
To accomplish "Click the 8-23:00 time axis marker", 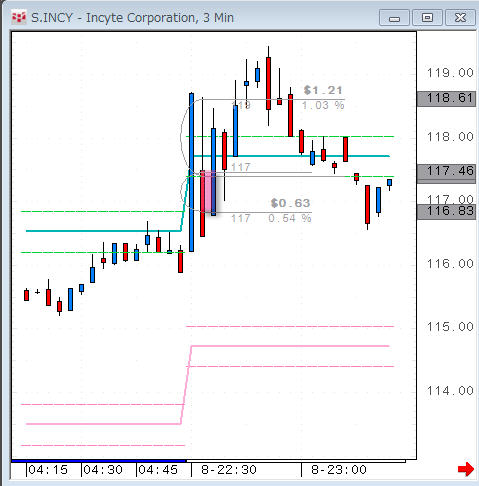I will [339, 470].
